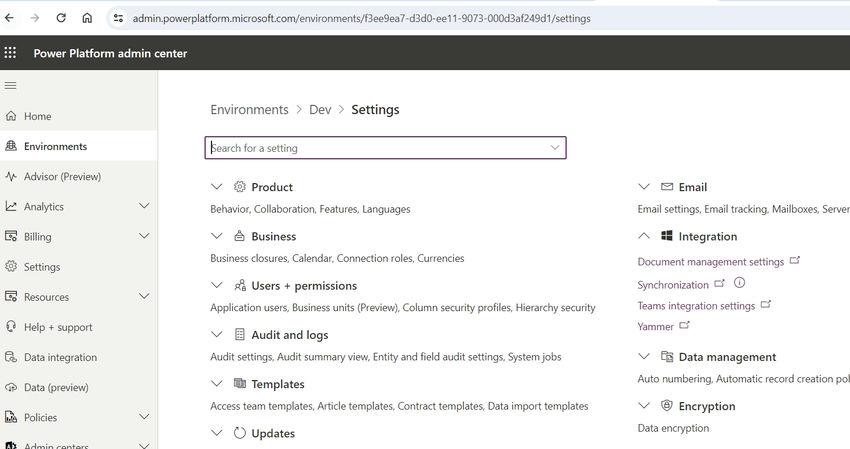Expand the Email section chevron

pyautogui.click(x=643, y=187)
